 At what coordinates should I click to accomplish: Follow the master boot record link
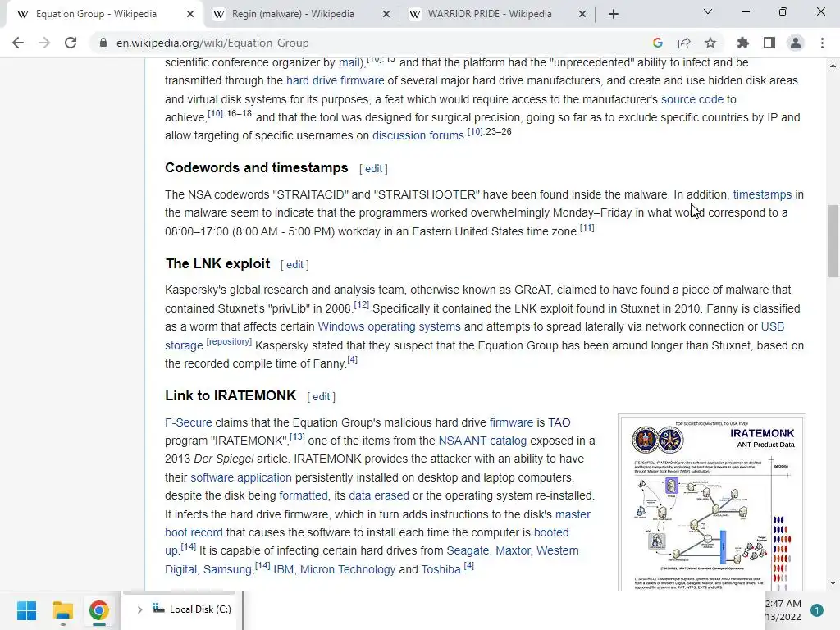573,515
